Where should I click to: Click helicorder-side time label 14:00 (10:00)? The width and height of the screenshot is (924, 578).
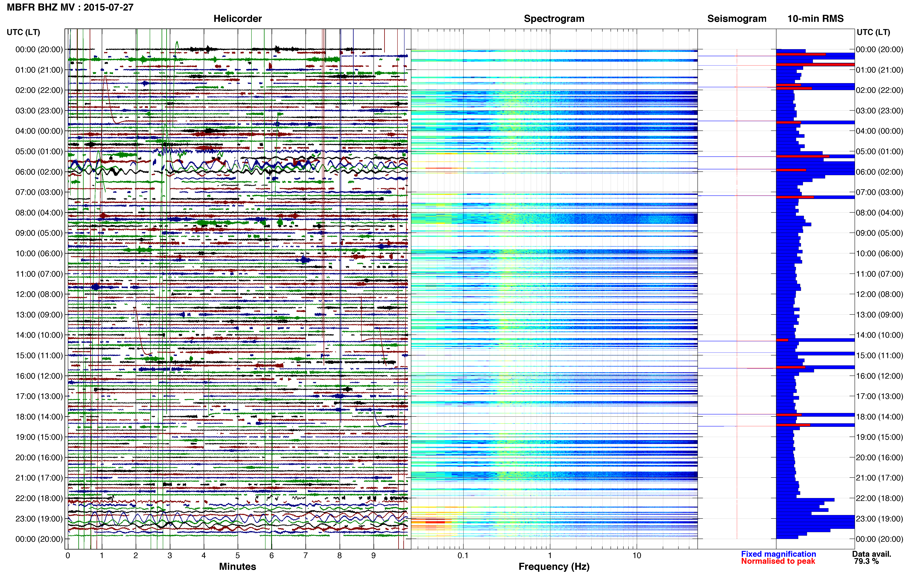[x=39, y=335]
